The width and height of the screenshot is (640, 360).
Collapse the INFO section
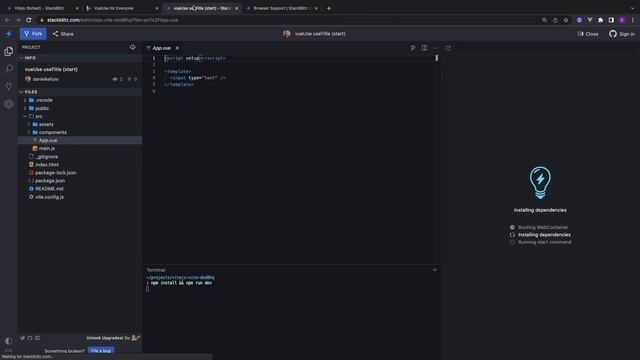pyautogui.click(x=21, y=58)
